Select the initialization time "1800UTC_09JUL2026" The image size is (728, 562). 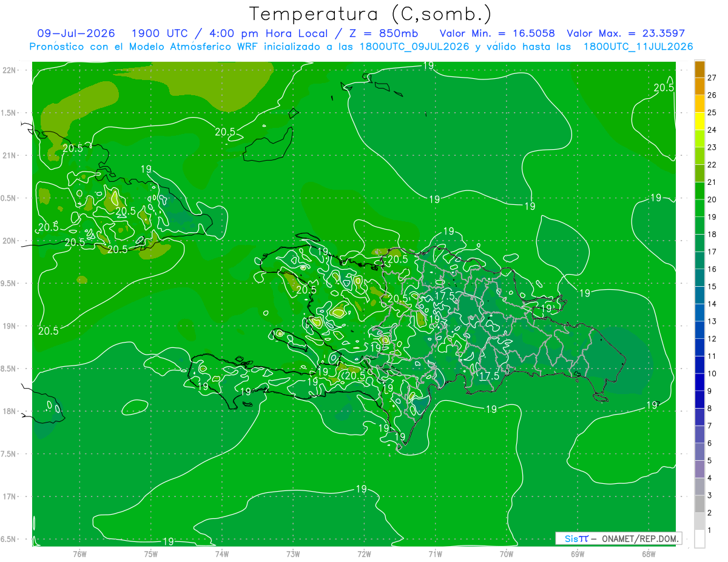(414, 47)
